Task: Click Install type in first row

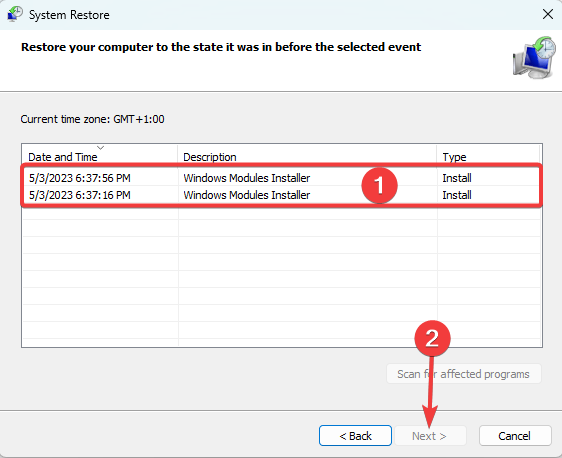Action: pyautogui.click(x=457, y=178)
